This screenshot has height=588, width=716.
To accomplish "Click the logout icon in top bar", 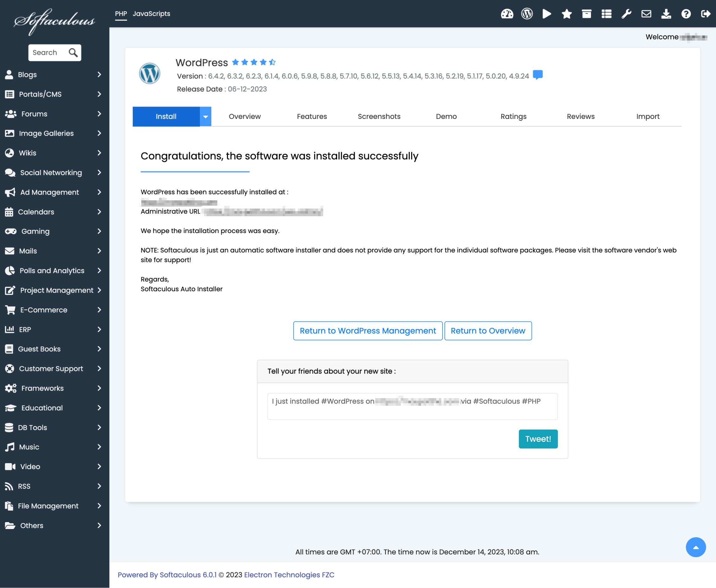I will pyautogui.click(x=706, y=14).
